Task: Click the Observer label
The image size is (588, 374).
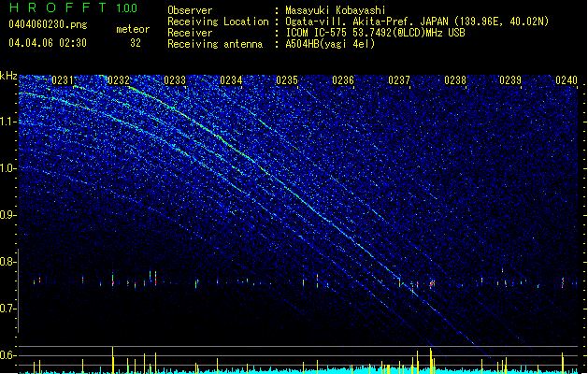Action: click(190, 10)
